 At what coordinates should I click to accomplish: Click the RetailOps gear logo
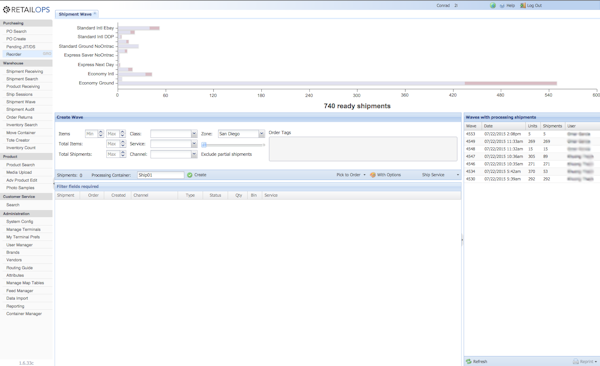click(x=6, y=10)
